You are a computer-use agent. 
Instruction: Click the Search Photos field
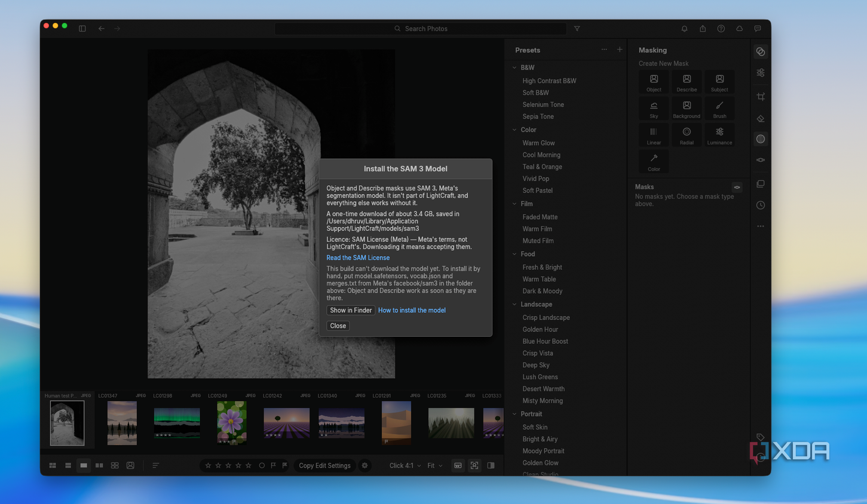pos(421,29)
